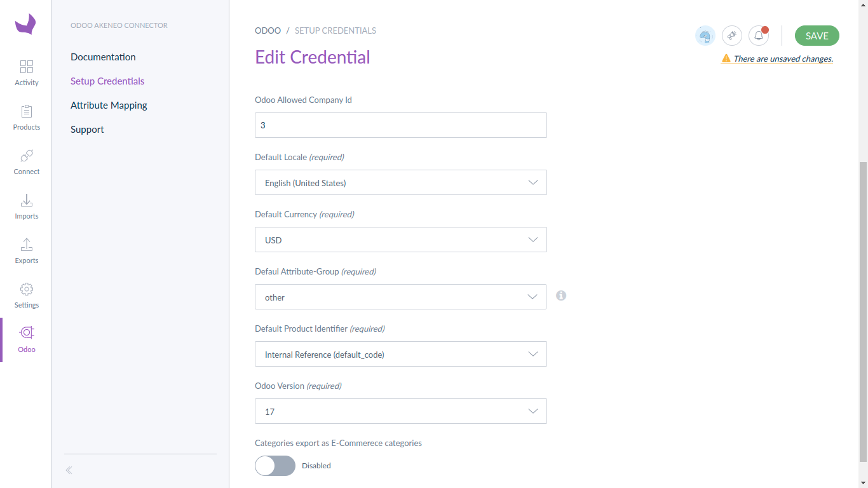868x488 pixels.
Task: Open the user avatar menu
Action: (705, 36)
